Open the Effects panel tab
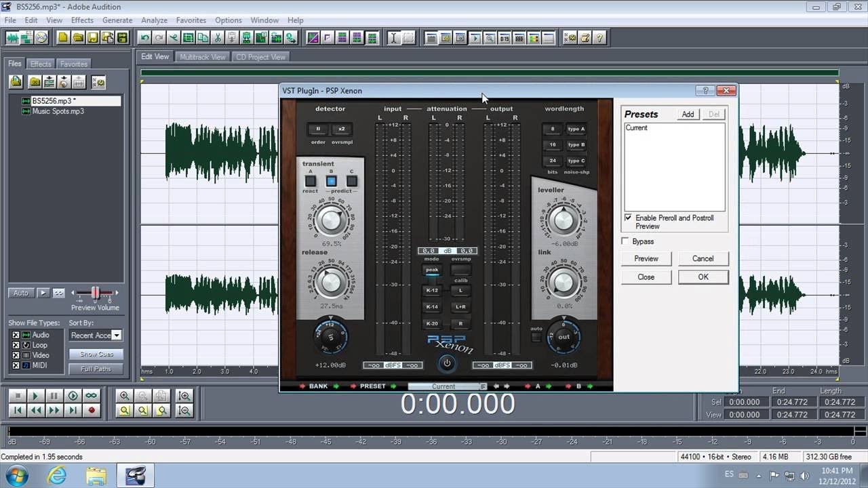Screen dimensions: 868x488 (x=41, y=64)
